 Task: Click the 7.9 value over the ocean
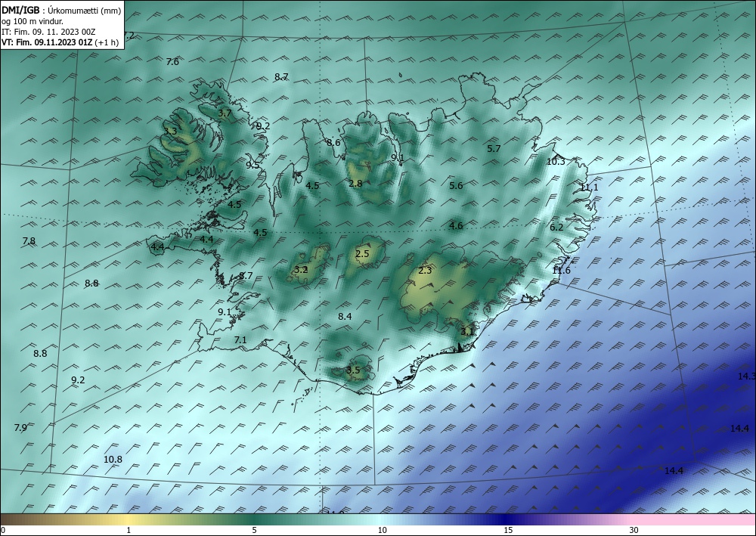click(x=20, y=428)
